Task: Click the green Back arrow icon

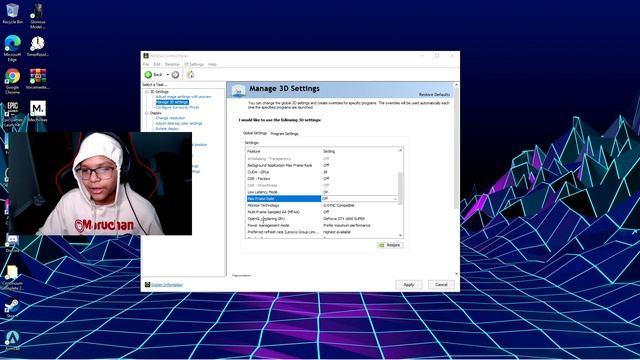Action: 149,75
